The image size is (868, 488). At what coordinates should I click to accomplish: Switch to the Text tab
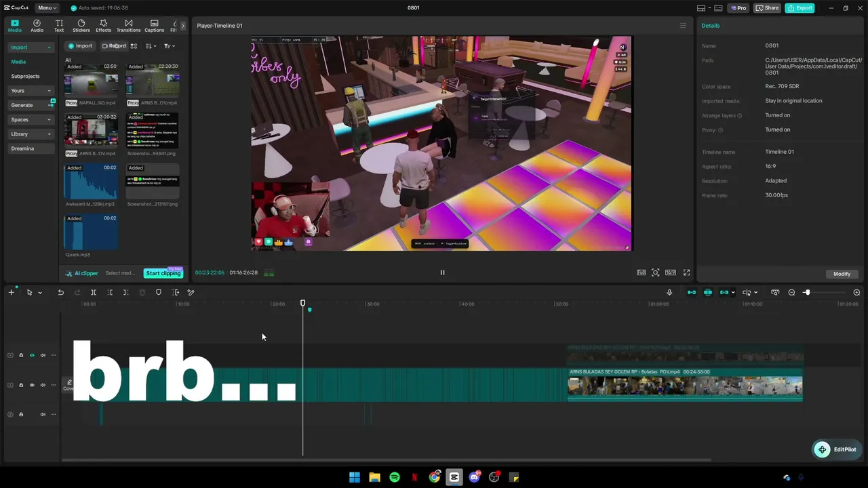pos(59,26)
